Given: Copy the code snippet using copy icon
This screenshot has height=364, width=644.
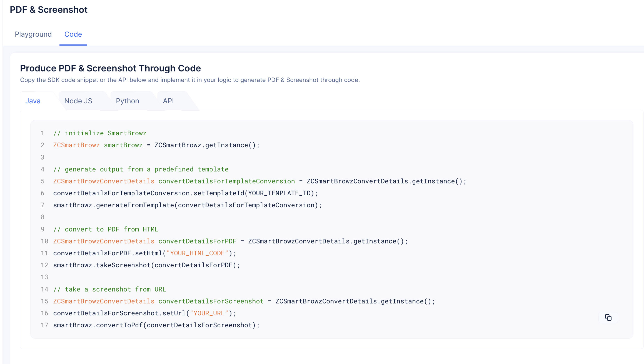Looking at the screenshot, I should (608, 317).
